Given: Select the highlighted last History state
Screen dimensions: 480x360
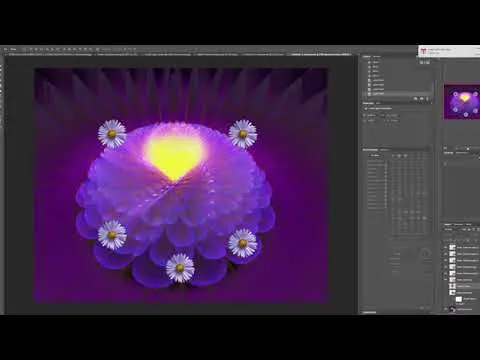Looking at the screenshot, I should point(398,94).
